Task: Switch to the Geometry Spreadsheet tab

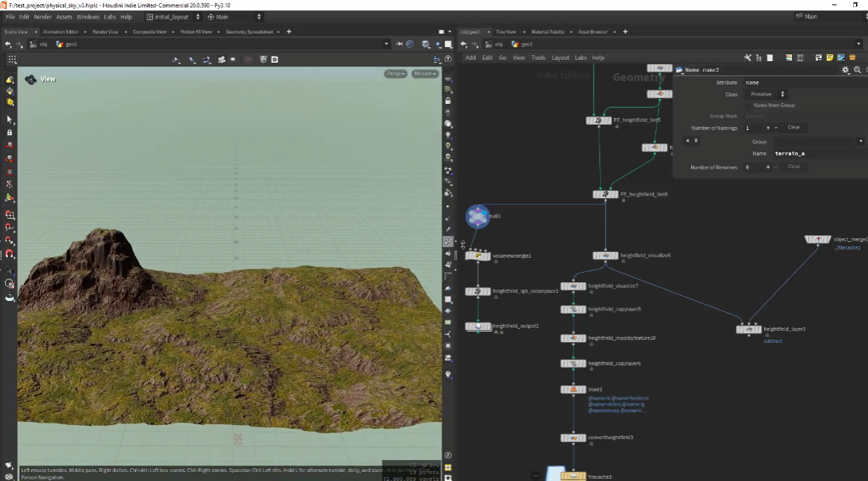Action: [249, 32]
